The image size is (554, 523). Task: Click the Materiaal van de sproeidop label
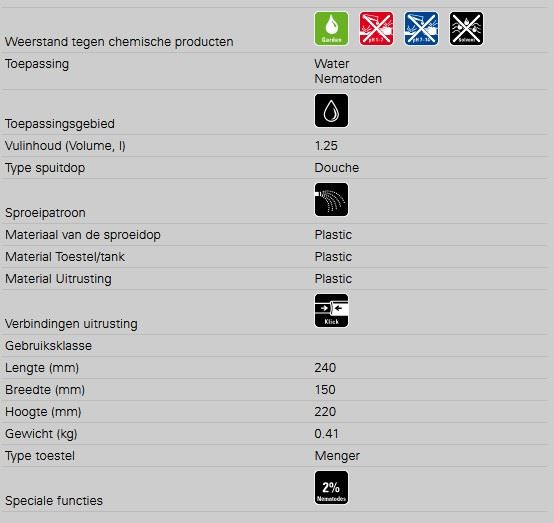pyautogui.click(x=83, y=235)
